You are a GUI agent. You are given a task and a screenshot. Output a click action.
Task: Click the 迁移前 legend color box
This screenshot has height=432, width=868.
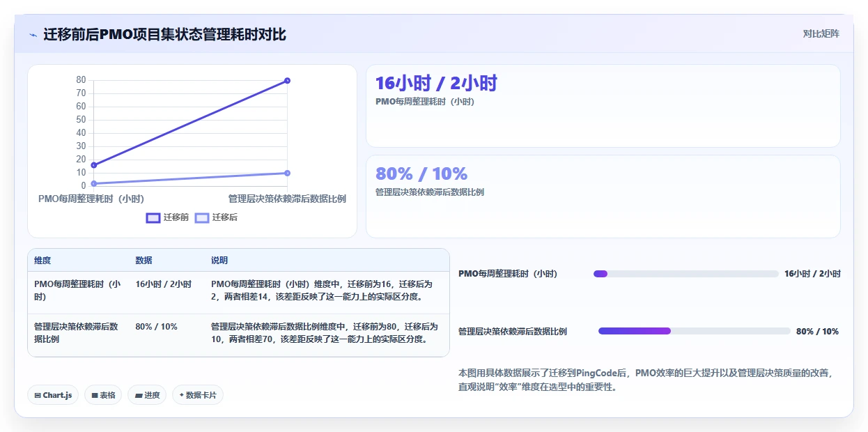coord(153,217)
